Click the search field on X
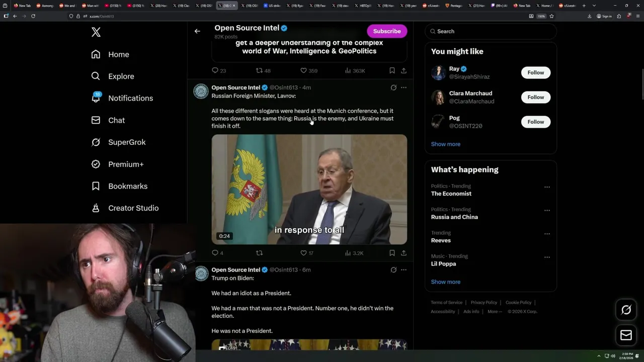The height and width of the screenshot is (362, 644). pyautogui.click(x=491, y=31)
